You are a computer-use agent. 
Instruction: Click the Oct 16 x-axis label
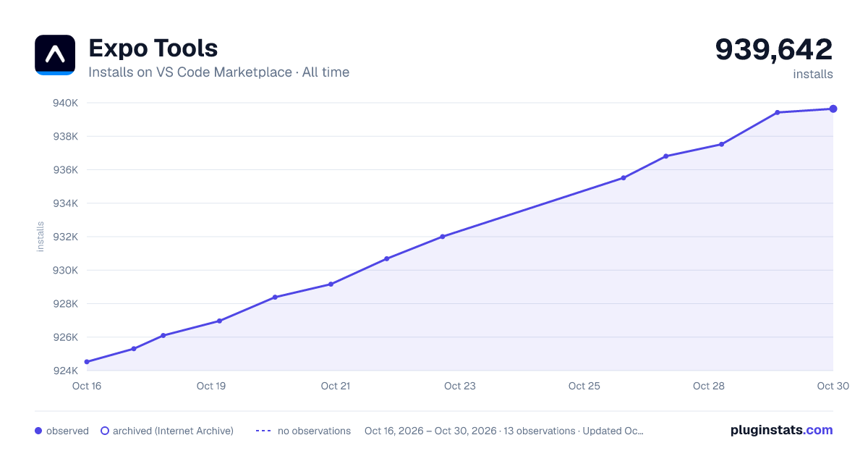(87, 386)
